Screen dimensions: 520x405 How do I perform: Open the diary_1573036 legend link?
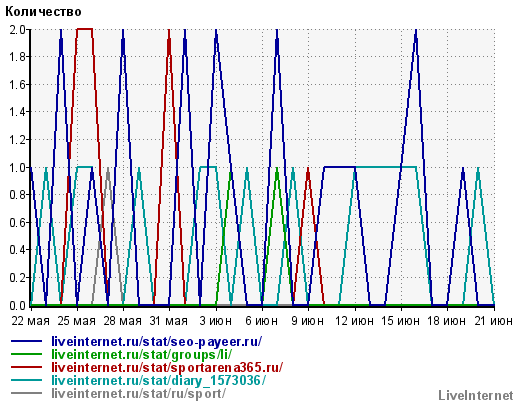point(159,380)
